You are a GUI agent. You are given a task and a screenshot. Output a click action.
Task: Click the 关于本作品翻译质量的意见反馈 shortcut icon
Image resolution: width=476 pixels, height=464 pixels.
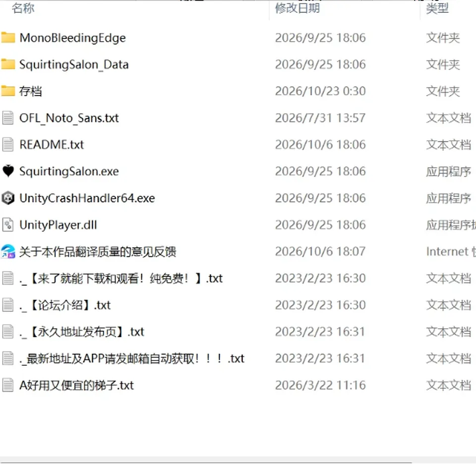(x=8, y=251)
